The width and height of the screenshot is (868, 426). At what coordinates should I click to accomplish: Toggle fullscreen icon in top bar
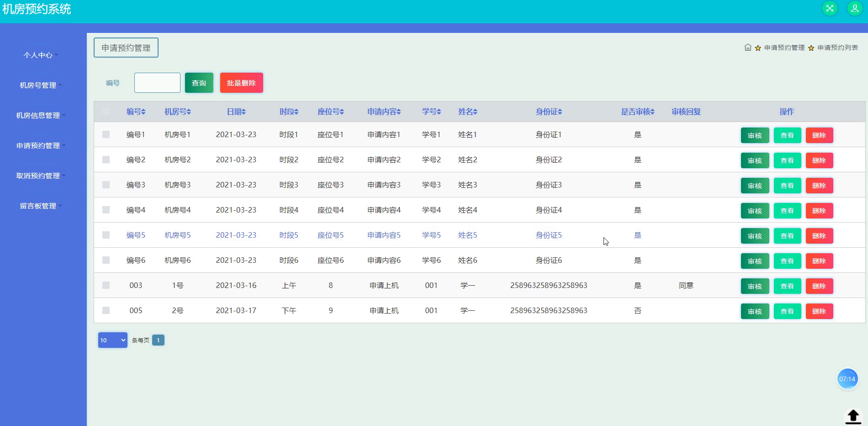(x=830, y=8)
